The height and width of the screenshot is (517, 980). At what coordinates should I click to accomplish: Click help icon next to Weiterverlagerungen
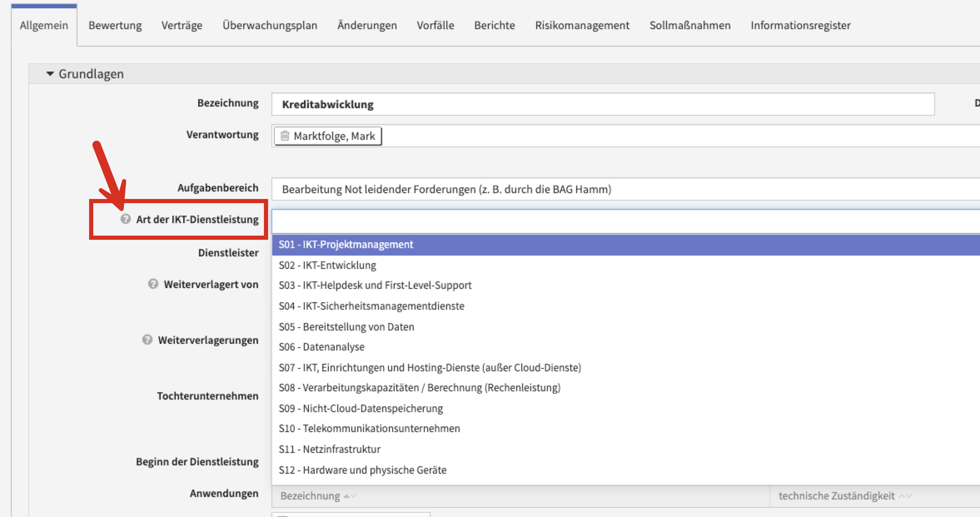147,340
